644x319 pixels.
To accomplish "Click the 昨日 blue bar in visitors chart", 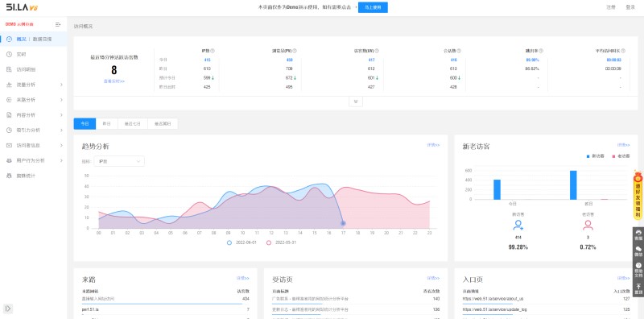I will click(573, 185).
